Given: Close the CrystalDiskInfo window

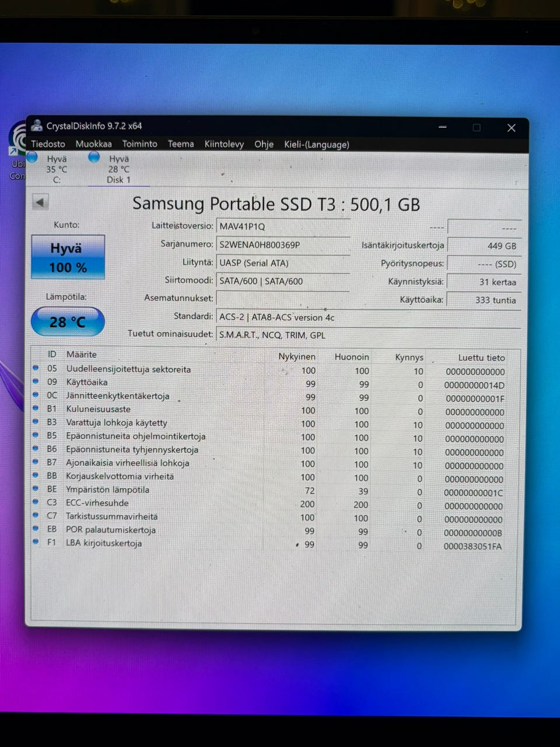Looking at the screenshot, I should 511,128.
